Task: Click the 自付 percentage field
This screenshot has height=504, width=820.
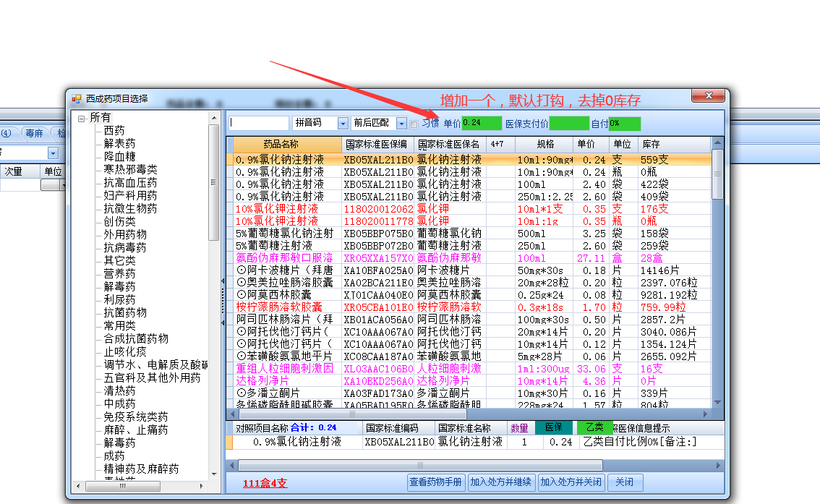Action: pos(625,124)
